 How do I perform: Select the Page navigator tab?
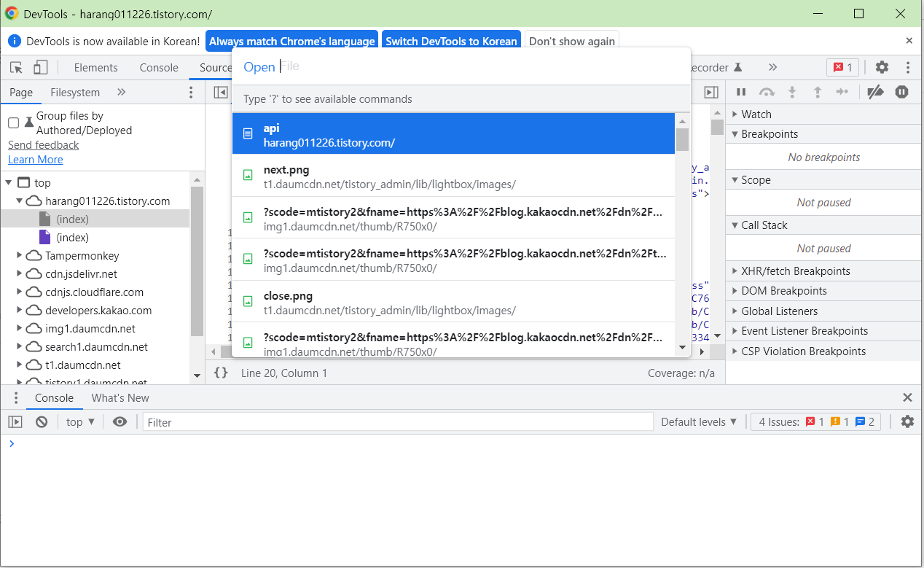21,93
